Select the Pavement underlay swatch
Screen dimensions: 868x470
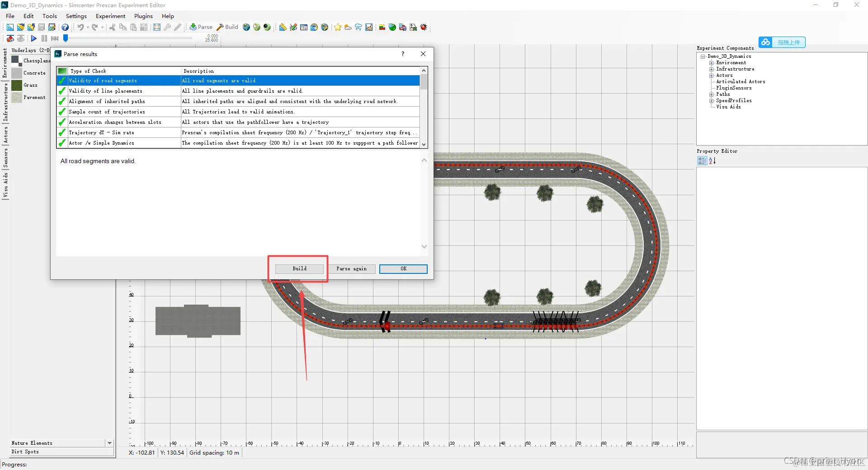17,97
